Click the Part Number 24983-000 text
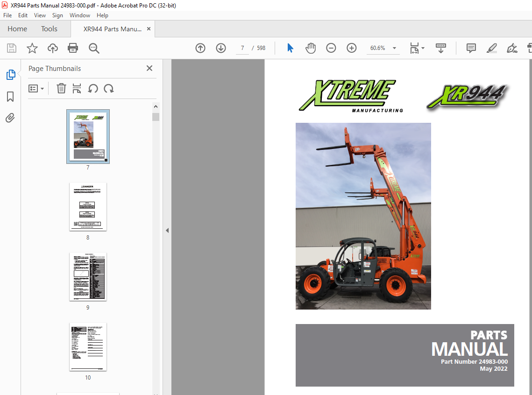 (474, 361)
